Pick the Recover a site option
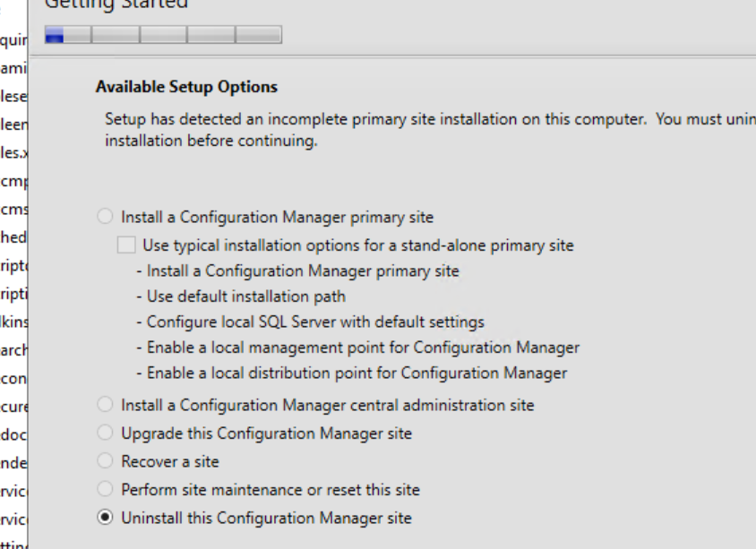Image resolution: width=756 pixels, height=549 pixels. tap(106, 461)
